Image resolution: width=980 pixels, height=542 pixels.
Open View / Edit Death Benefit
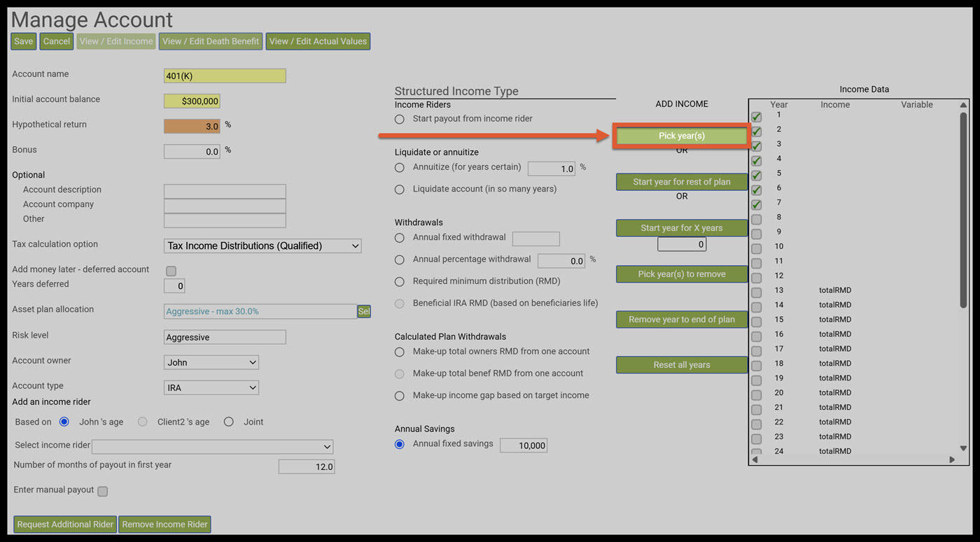pos(211,41)
